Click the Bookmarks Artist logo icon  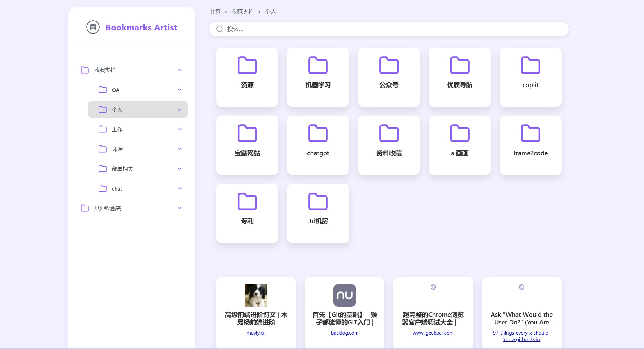(x=93, y=27)
